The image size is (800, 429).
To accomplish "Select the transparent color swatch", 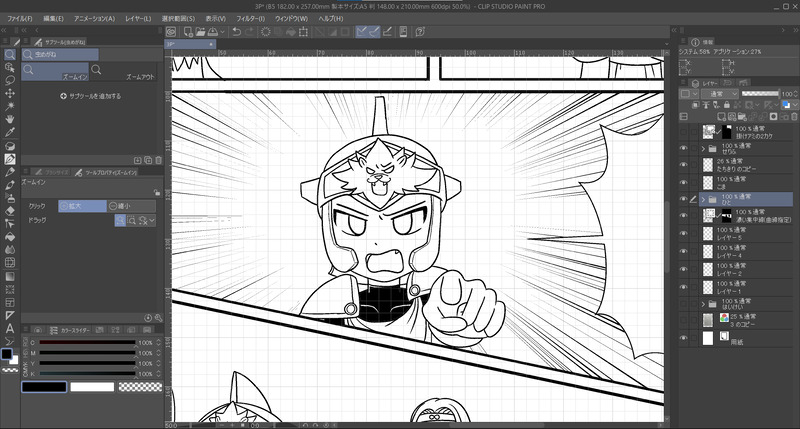I will pos(140,387).
